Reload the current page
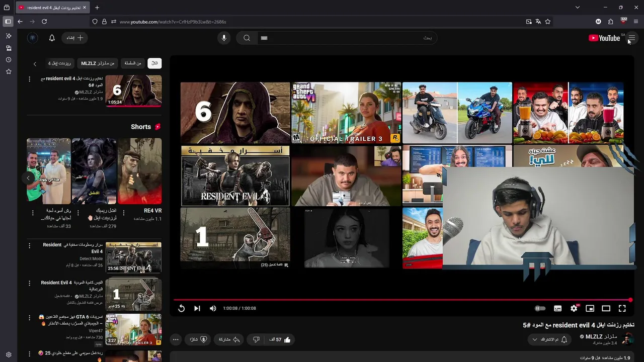644x362 pixels. [x=44, y=22]
